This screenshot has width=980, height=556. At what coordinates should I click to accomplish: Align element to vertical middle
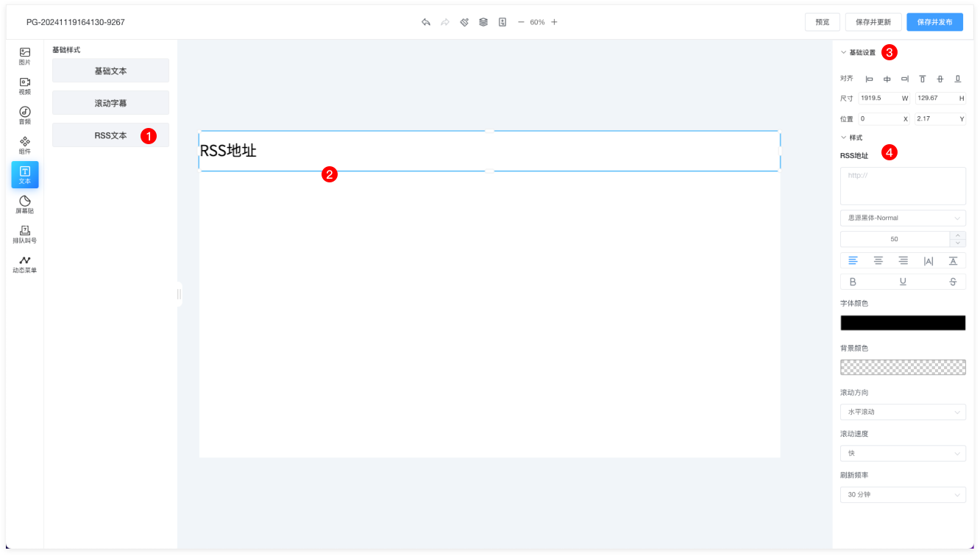point(940,79)
